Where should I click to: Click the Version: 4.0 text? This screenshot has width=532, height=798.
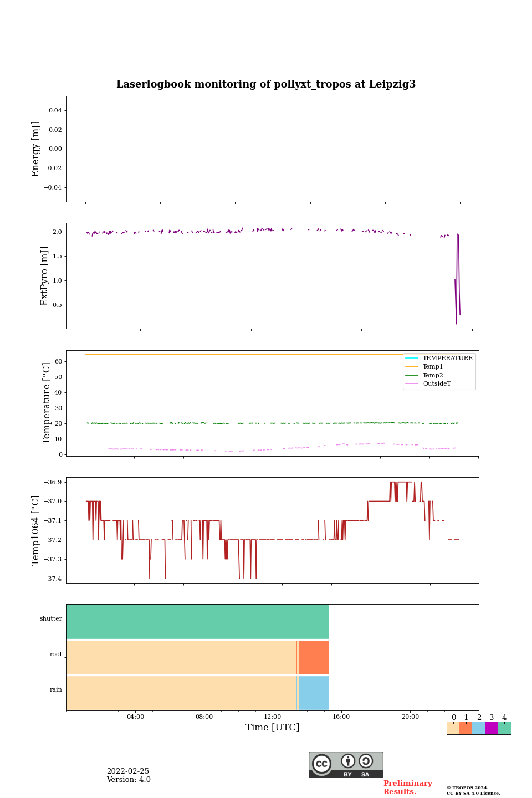coord(129,780)
